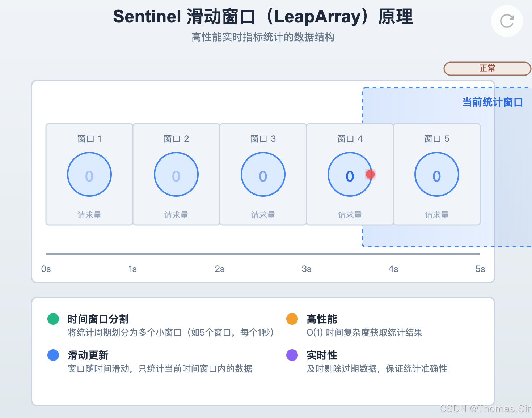
Task: Click the 实时性 heading
Action: tap(322, 355)
